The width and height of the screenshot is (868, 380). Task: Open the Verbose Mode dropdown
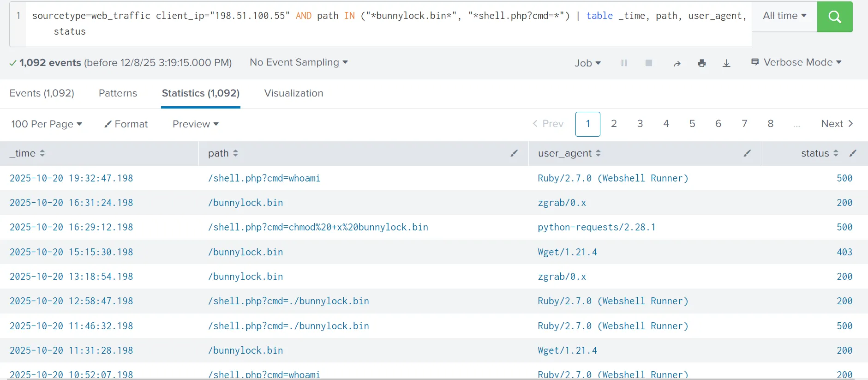pyautogui.click(x=796, y=62)
